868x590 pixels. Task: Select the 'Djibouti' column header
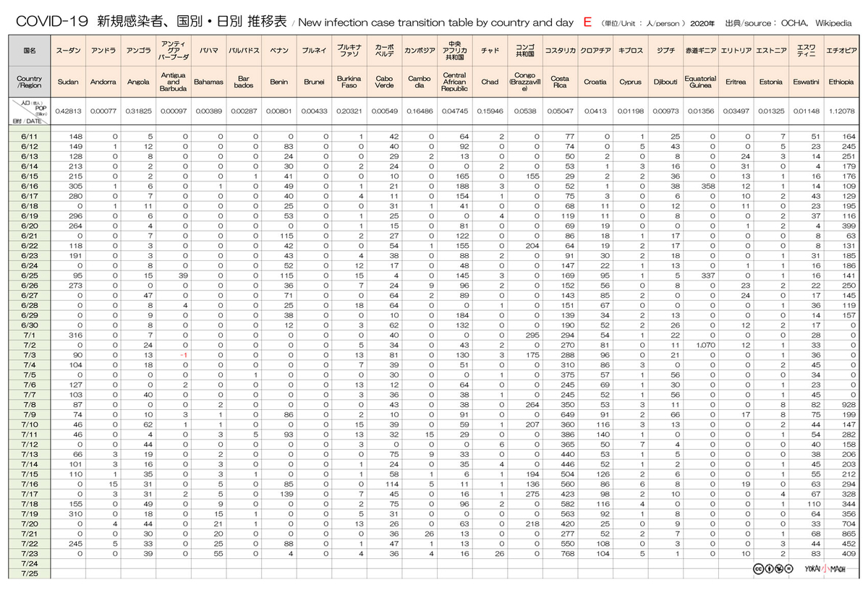point(665,82)
